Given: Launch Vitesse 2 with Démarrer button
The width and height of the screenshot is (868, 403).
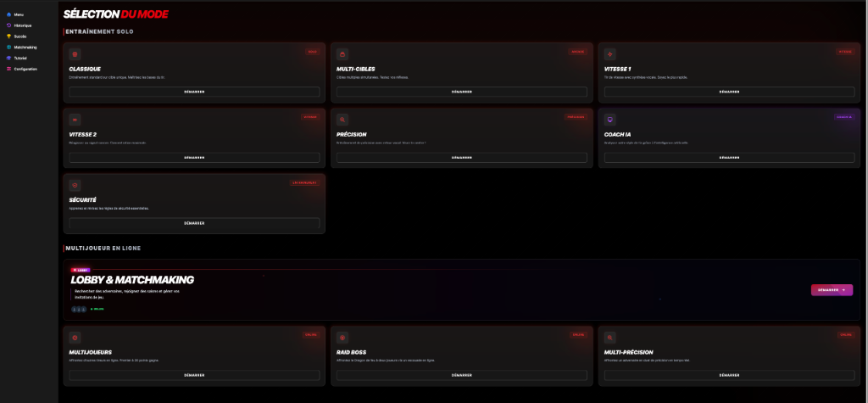Looking at the screenshot, I should pyautogui.click(x=194, y=158).
